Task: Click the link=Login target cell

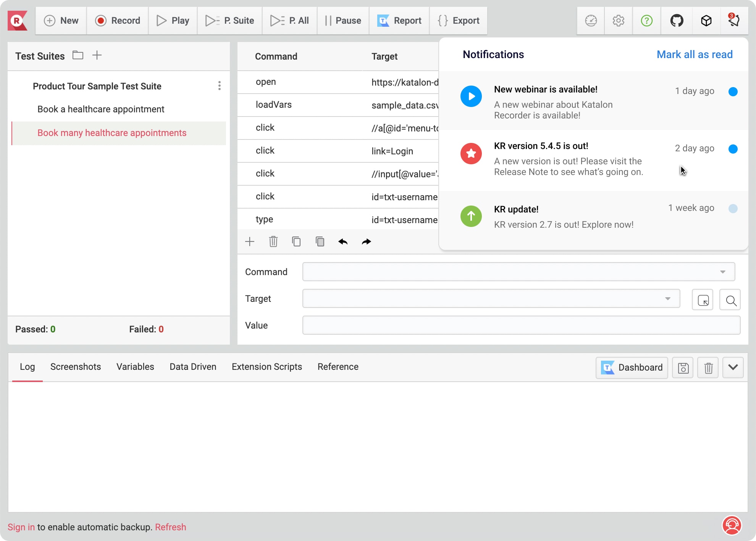Action: (392, 151)
